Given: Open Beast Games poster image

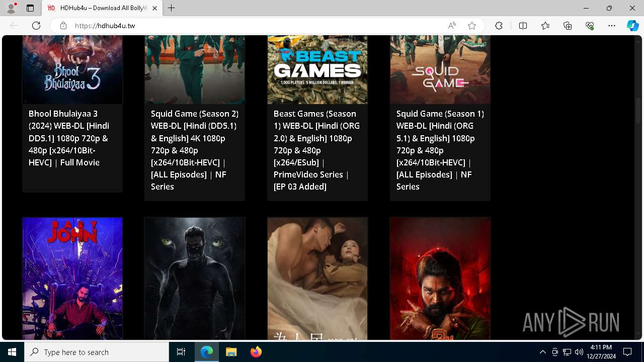Looking at the screenshot, I should pos(317,69).
